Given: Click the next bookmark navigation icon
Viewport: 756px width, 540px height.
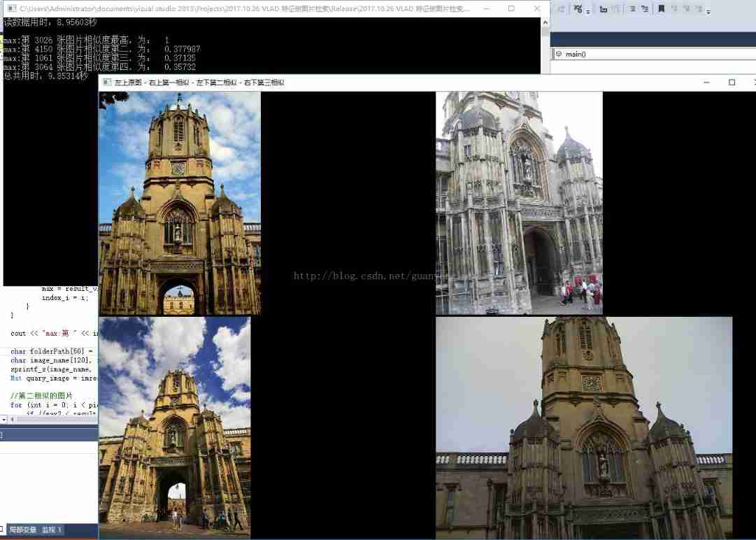Looking at the screenshot, I should (686, 10).
